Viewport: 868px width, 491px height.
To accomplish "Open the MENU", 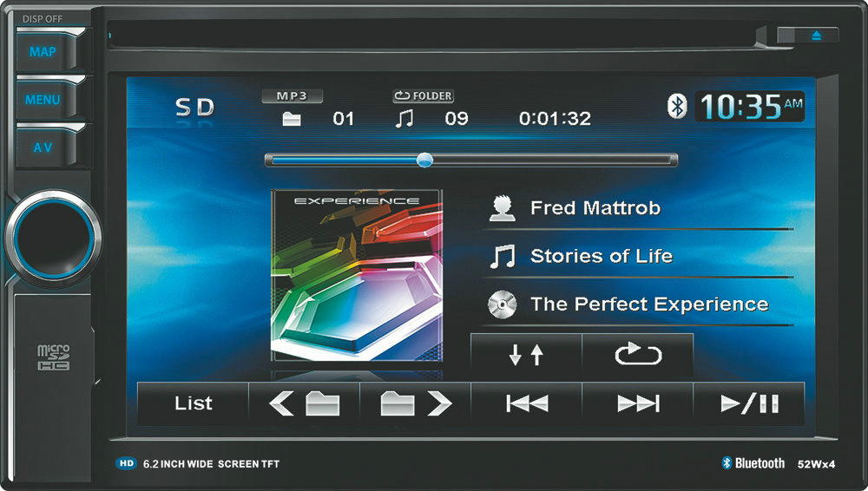I will coord(43,100).
